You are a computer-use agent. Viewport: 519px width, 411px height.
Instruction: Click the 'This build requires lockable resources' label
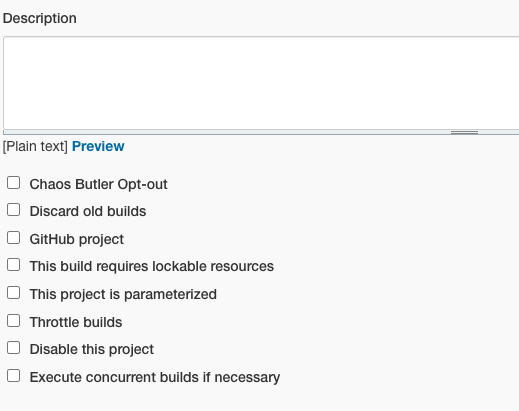tap(152, 266)
